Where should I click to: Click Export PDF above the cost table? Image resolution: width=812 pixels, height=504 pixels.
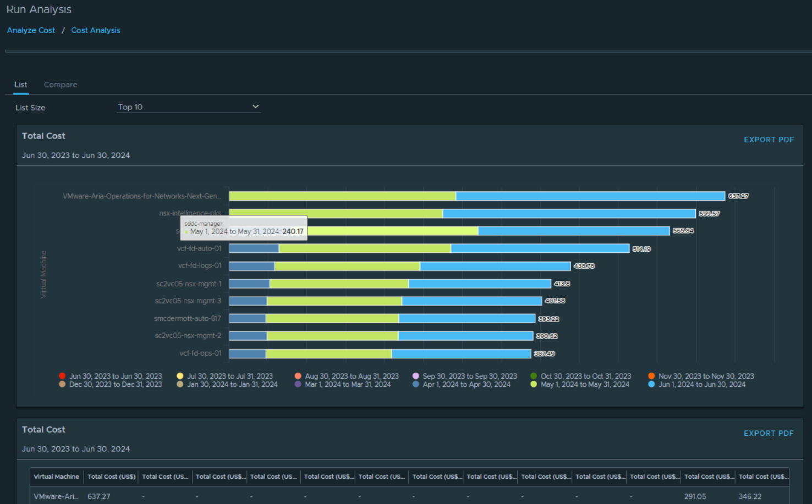pyautogui.click(x=769, y=433)
